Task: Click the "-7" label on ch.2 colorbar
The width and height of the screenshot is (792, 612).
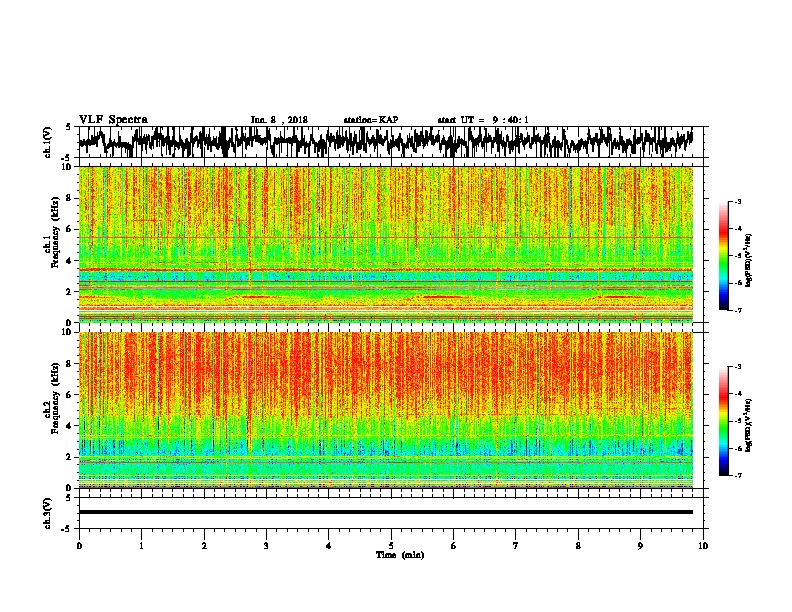Action: [x=738, y=476]
